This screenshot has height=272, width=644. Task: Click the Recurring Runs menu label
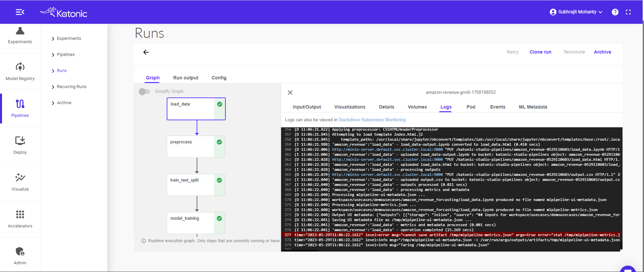(x=71, y=87)
